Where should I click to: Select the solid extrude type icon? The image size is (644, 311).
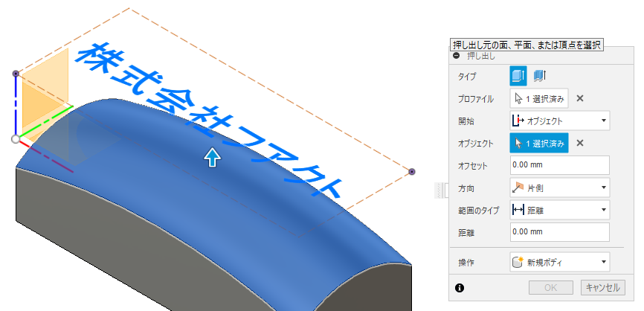[x=518, y=76]
